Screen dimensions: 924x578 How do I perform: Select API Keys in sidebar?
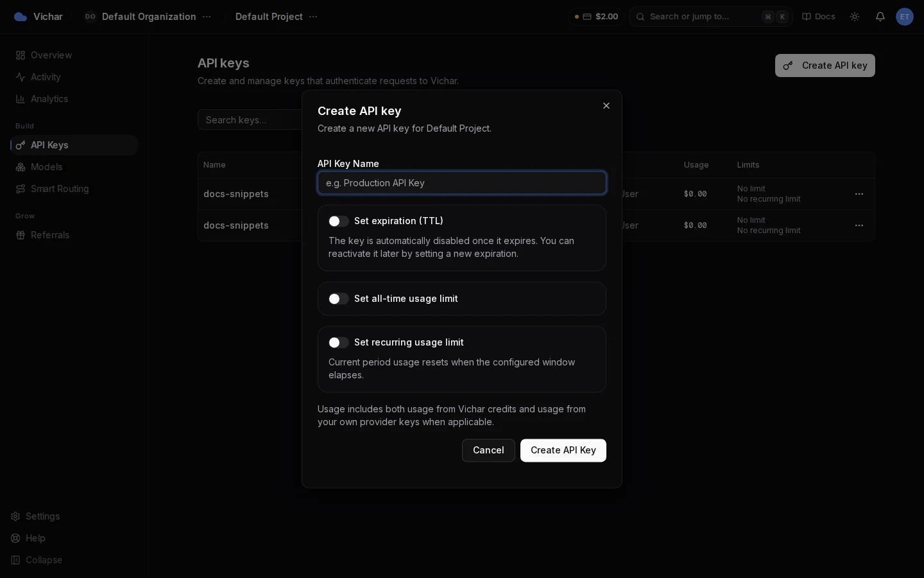click(74, 145)
